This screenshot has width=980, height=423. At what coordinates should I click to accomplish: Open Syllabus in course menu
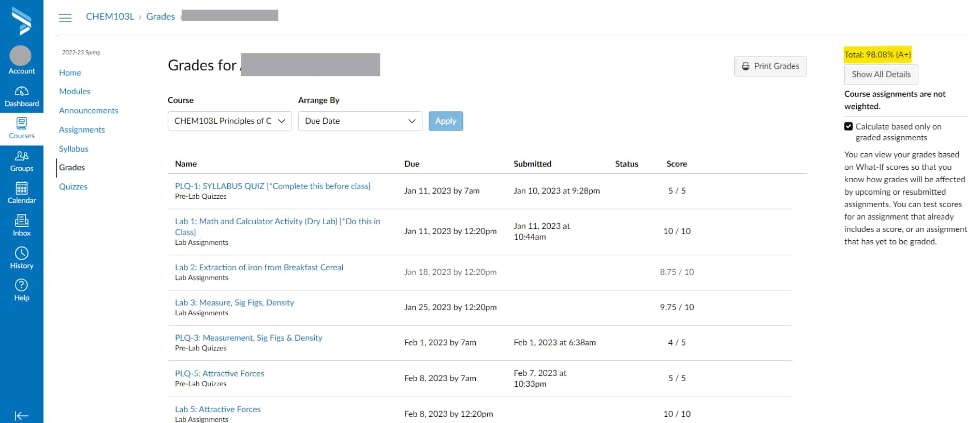pyautogui.click(x=74, y=149)
